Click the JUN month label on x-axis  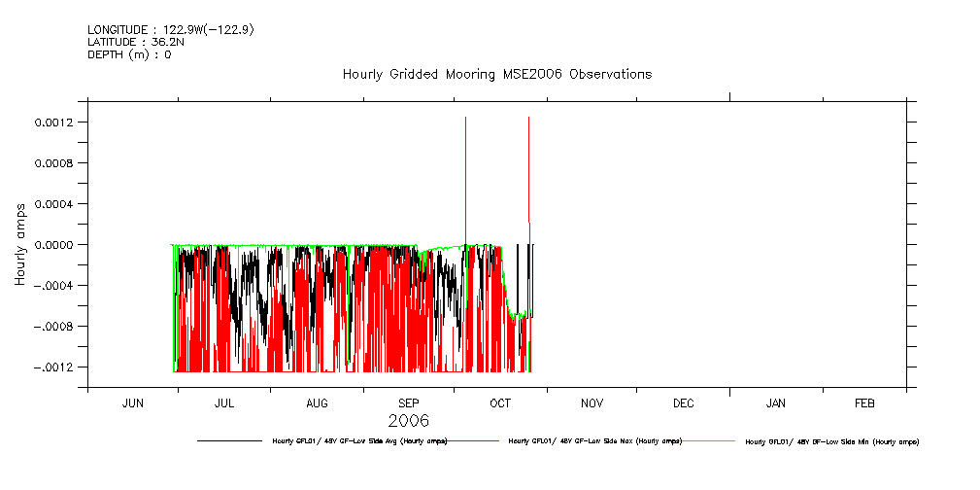133,402
